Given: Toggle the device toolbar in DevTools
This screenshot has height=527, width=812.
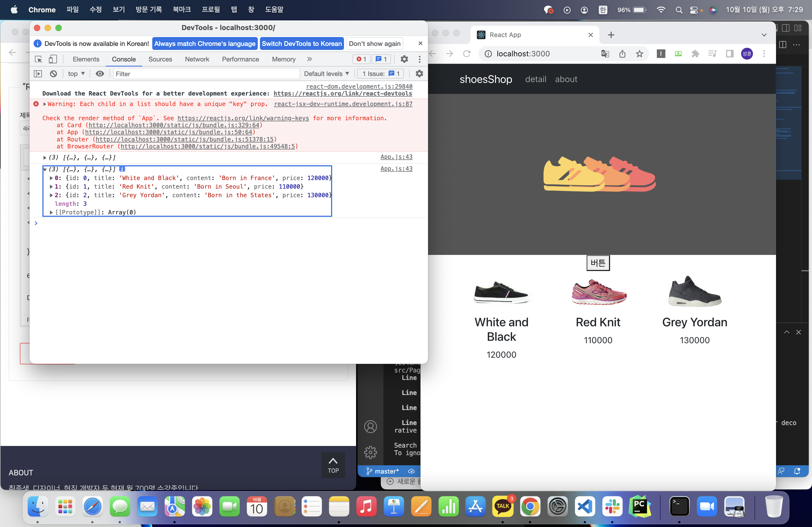Looking at the screenshot, I should (53, 59).
